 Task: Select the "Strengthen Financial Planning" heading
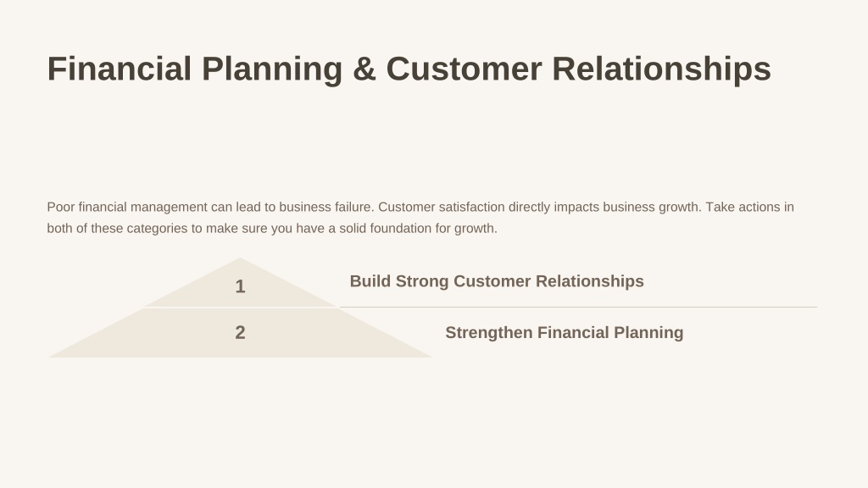point(564,332)
